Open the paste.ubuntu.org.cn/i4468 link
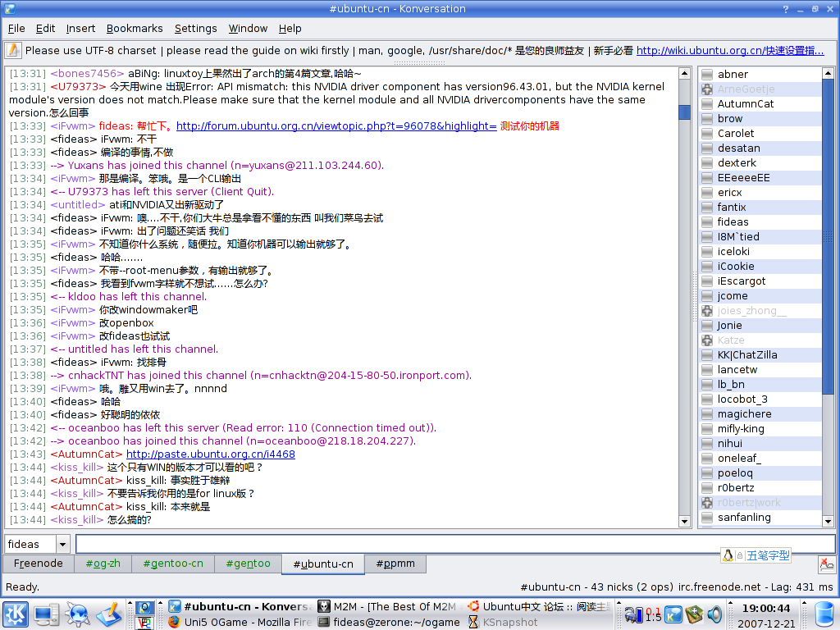Viewport: 840px width, 630px height. [x=211, y=454]
